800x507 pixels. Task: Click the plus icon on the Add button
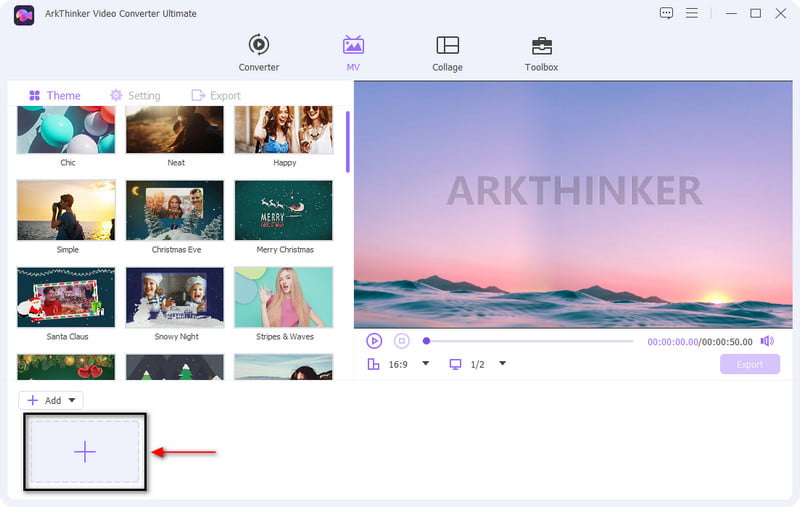33,400
